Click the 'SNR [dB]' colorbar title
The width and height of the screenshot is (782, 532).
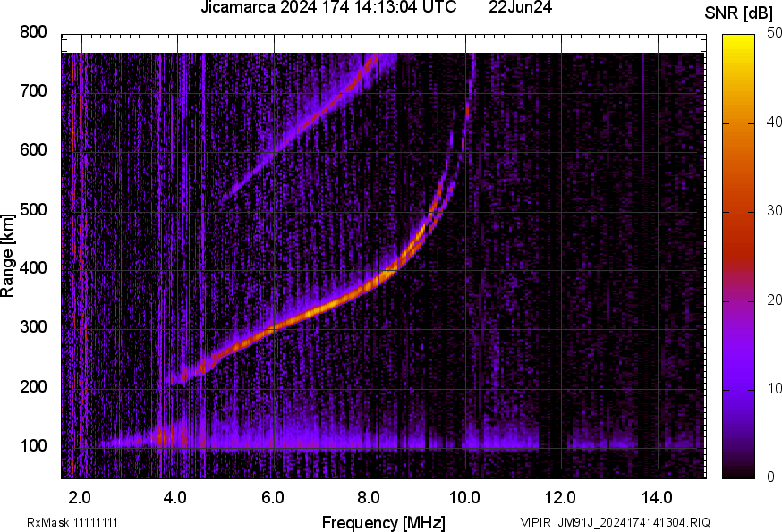click(738, 13)
